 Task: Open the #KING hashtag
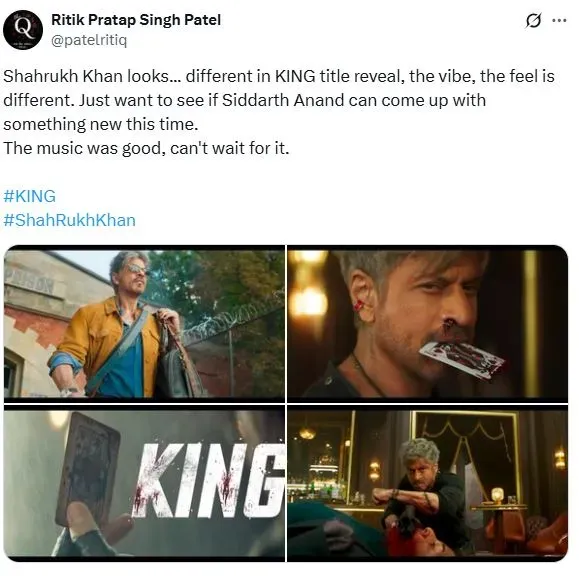click(x=30, y=196)
